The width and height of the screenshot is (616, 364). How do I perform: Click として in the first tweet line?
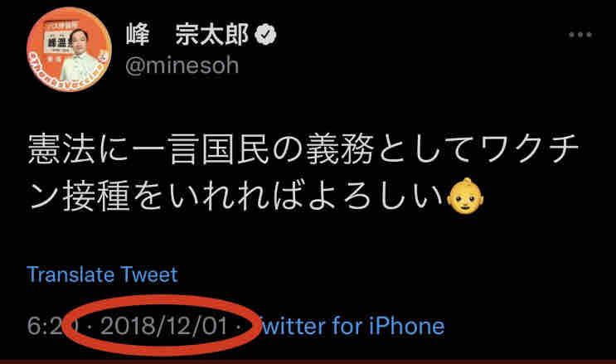pos(425,149)
